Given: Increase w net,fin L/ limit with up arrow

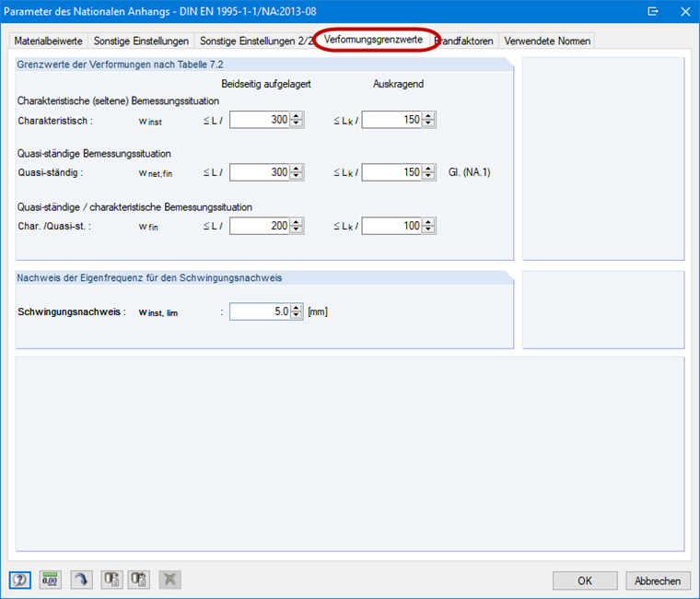Looking at the screenshot, I should point(296,169).
